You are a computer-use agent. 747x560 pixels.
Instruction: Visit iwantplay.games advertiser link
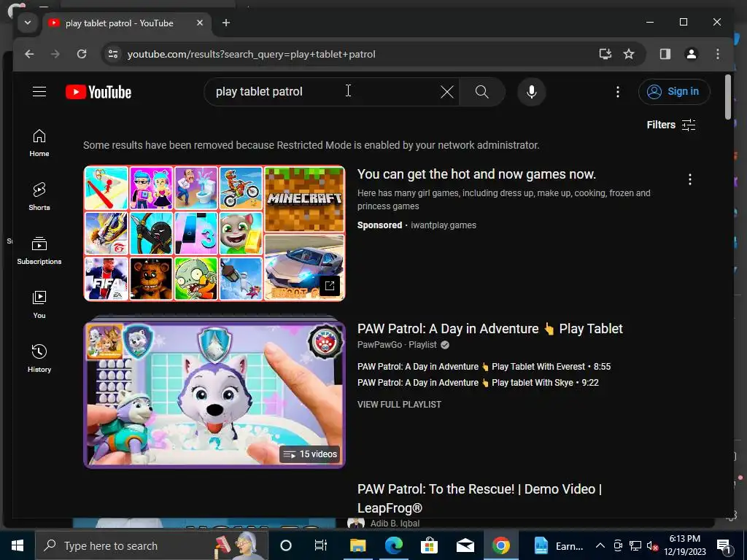click(x=444, y=225)
